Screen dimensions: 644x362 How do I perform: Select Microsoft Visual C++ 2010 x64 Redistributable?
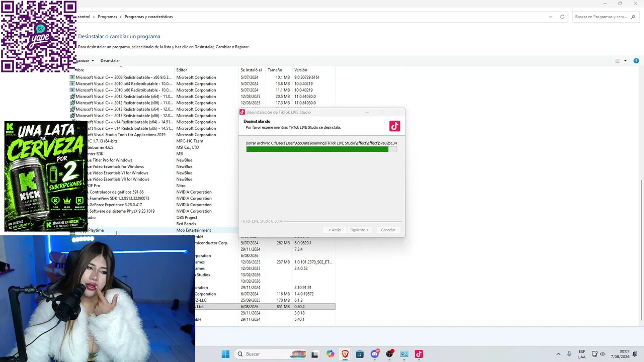tap(202, 83)
